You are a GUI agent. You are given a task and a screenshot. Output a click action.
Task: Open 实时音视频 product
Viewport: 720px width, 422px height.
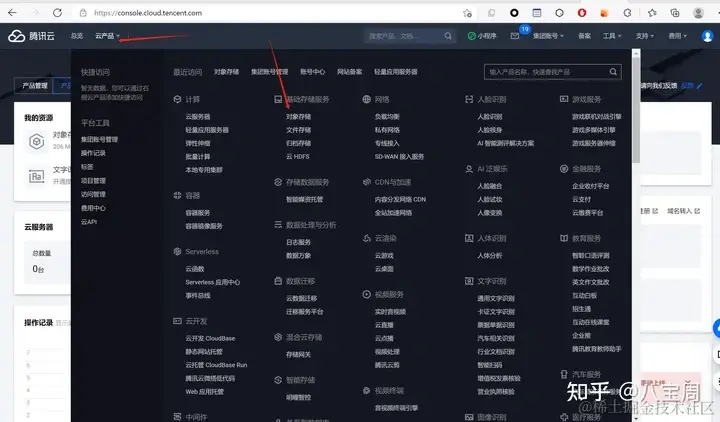[390, 312]
